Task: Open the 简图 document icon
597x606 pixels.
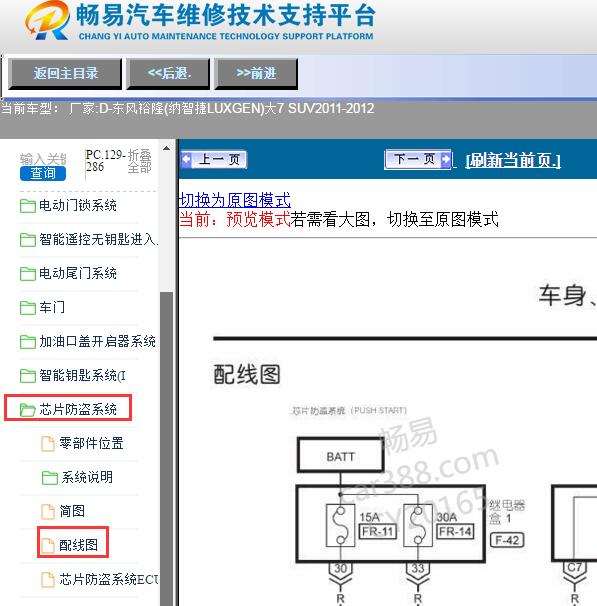Action: point(48,512)
